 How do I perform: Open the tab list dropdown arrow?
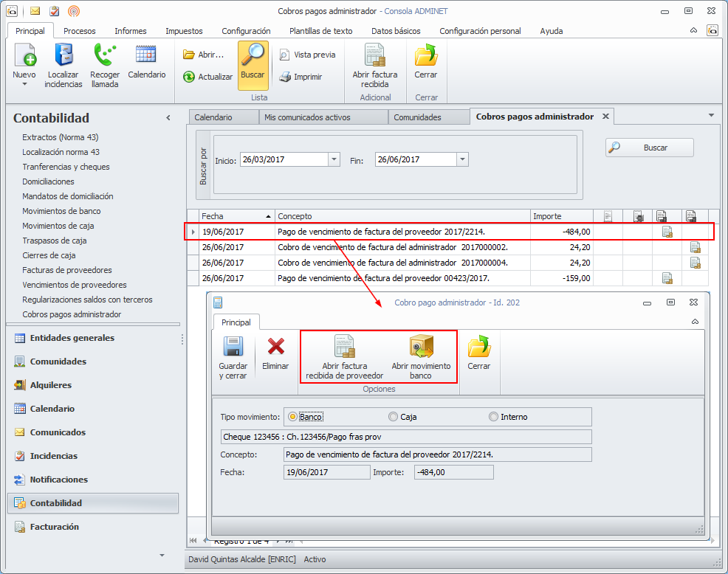[711, 115]
